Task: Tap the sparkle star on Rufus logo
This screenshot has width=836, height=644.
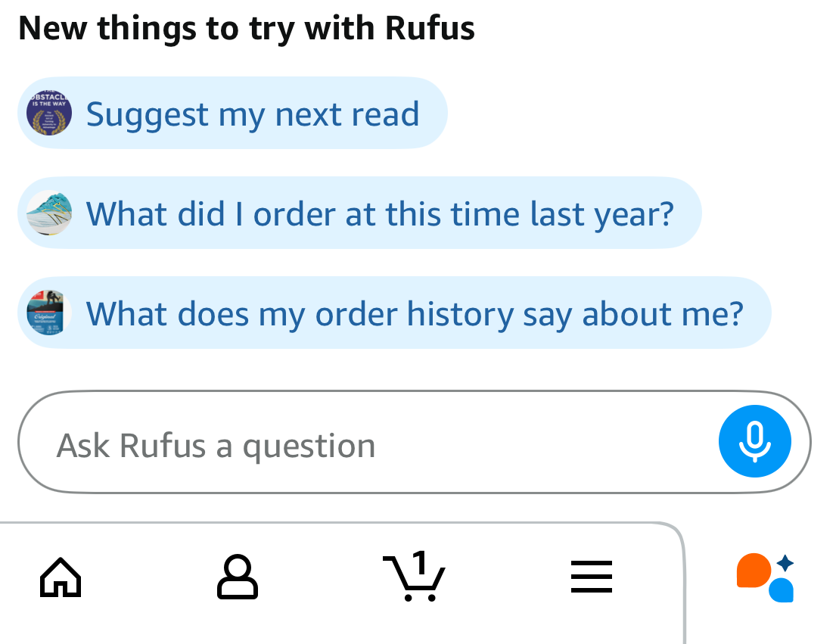Action: (786, 563)
